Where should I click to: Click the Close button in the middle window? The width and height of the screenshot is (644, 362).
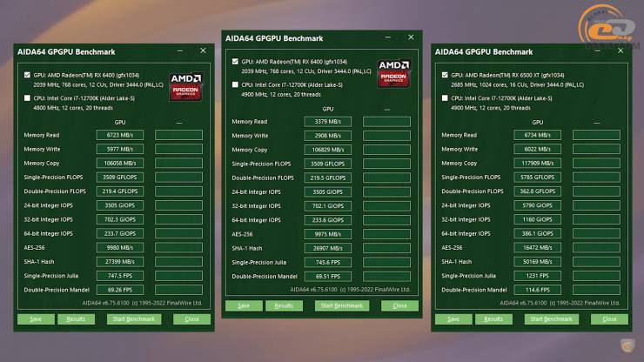point(399,305)
